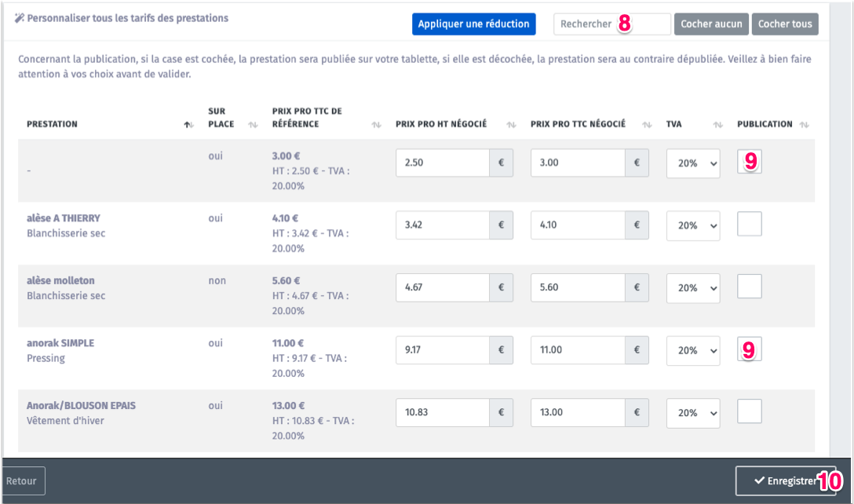Image resolution: width=854 pixels, height=504 pixels.
Task: Click HT price field for anorak SIMPLE
Action: tap(443, 350)
